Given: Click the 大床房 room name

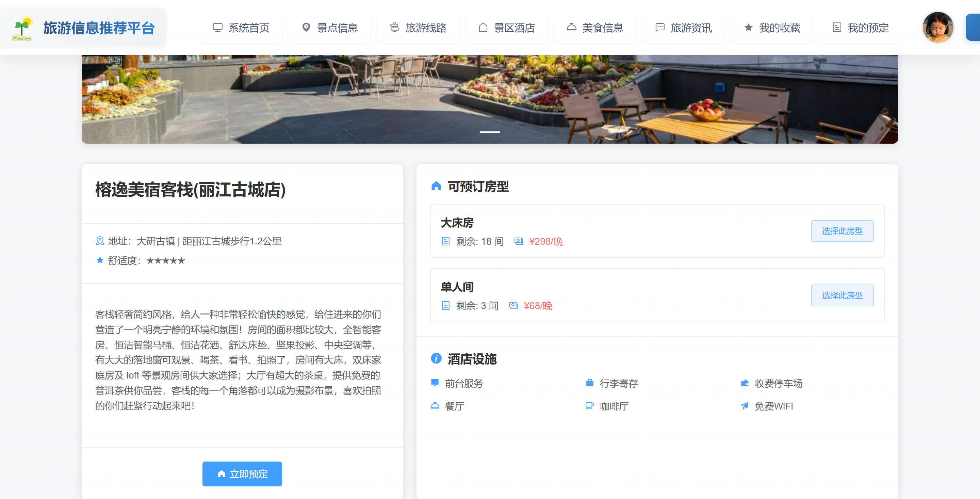Looking at the screenshot, I should click(457, 223).
